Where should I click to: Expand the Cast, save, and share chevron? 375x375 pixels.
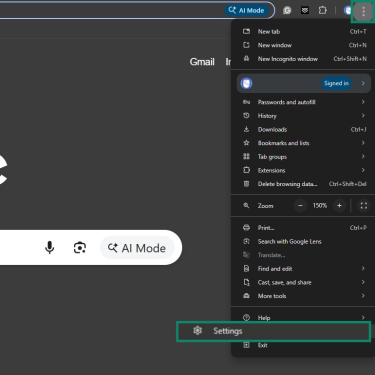pos(363,282)
